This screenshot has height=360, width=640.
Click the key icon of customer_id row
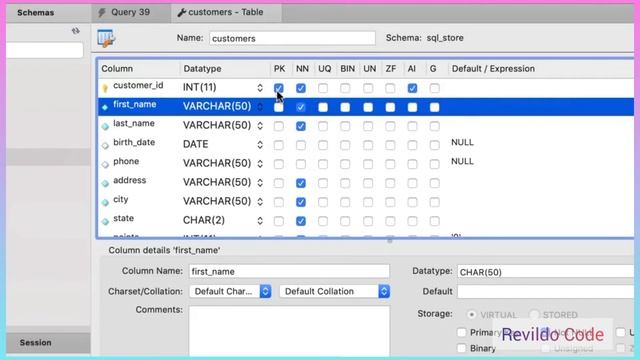coord(105,88)
